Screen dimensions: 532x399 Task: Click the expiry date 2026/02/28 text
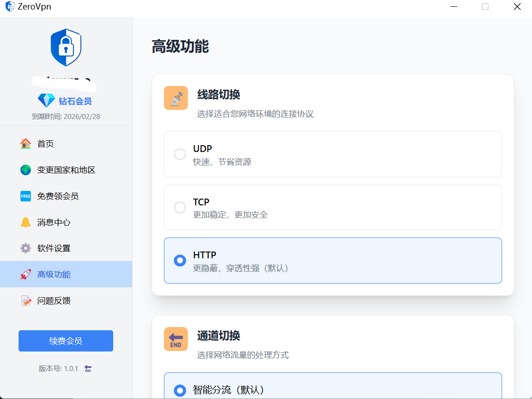(x=66, y=116)
